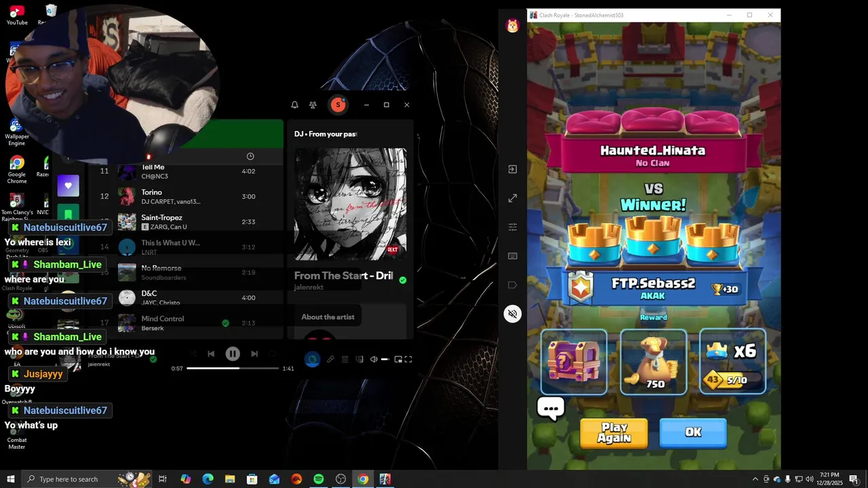Open Task View on the taskbar
This screenshot has width=868, height=488.
(163, 479)
